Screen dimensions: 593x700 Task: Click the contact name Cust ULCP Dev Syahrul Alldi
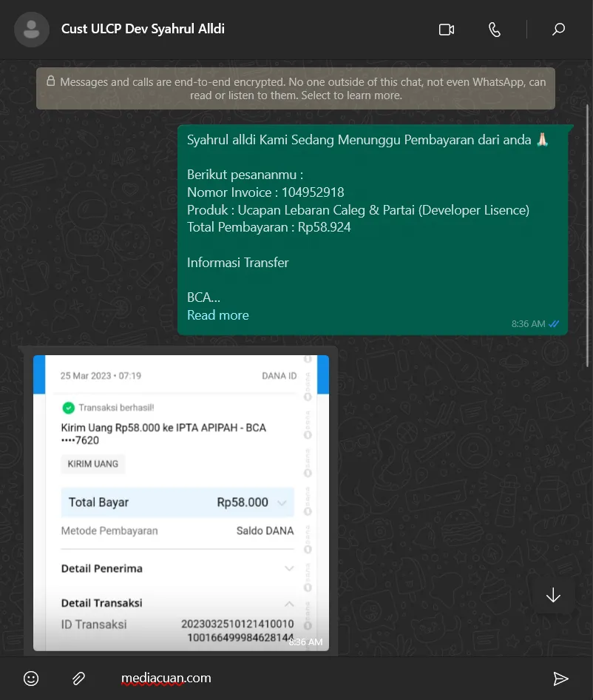point(143,30)
